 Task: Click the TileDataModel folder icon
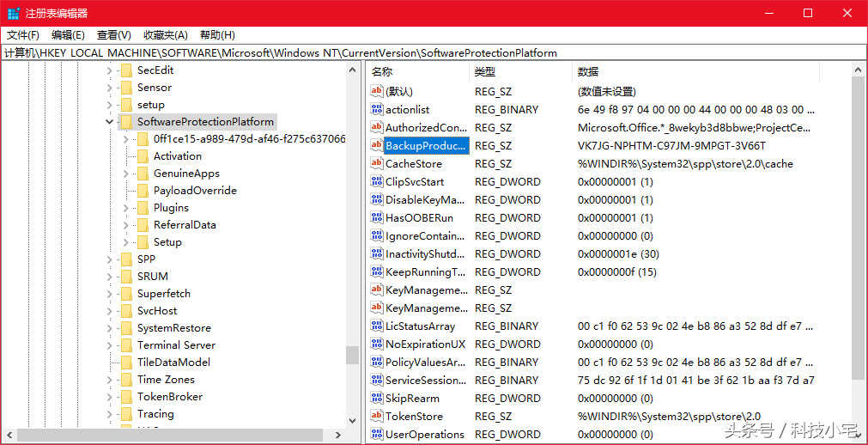tap(126, 363)
